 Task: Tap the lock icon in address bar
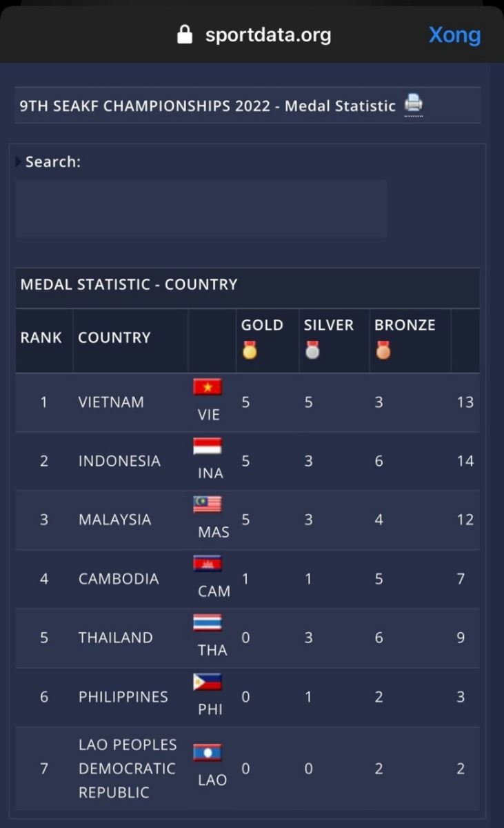point(185,34)
